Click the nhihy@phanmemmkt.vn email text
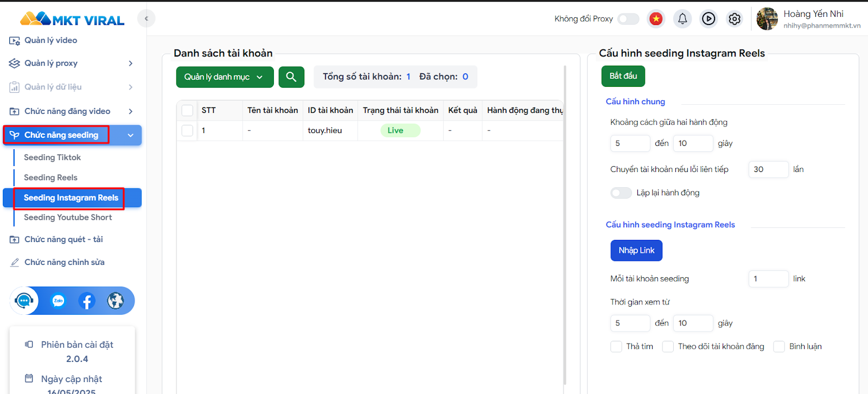868x394 pixels. [x=822, y=26]
